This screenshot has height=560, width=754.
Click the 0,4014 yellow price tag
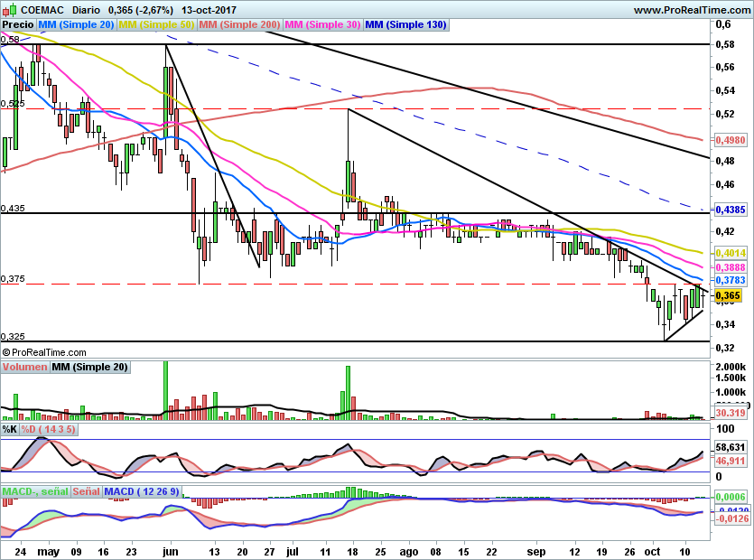pos(731,253)
